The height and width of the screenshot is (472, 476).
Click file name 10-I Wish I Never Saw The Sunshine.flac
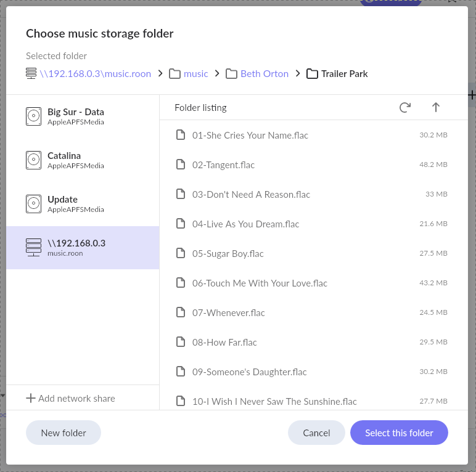pyautogui.click(x=274, y=402)
